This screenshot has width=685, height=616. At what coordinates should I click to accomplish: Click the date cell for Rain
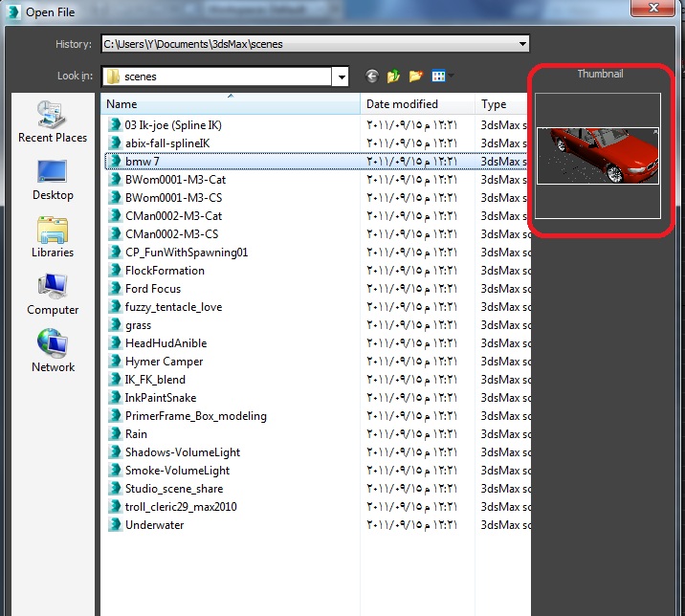pos(411,434)
